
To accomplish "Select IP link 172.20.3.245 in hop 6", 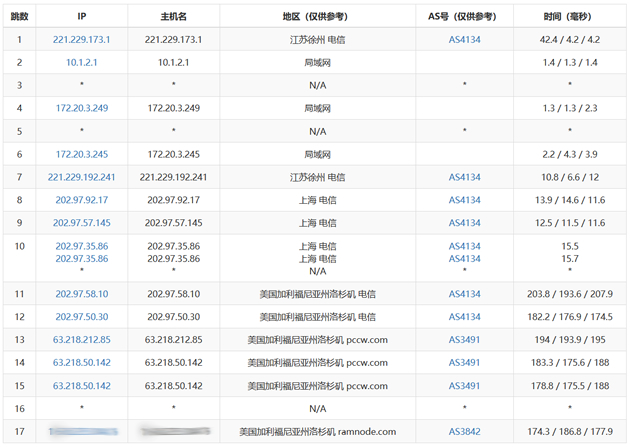I will tap(81, 154).
